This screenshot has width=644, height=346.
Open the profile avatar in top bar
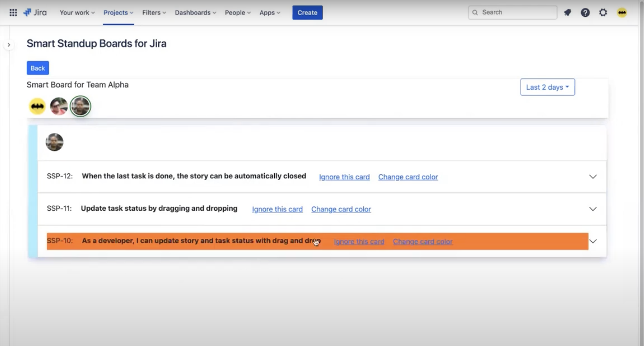[x=622, y=13]
